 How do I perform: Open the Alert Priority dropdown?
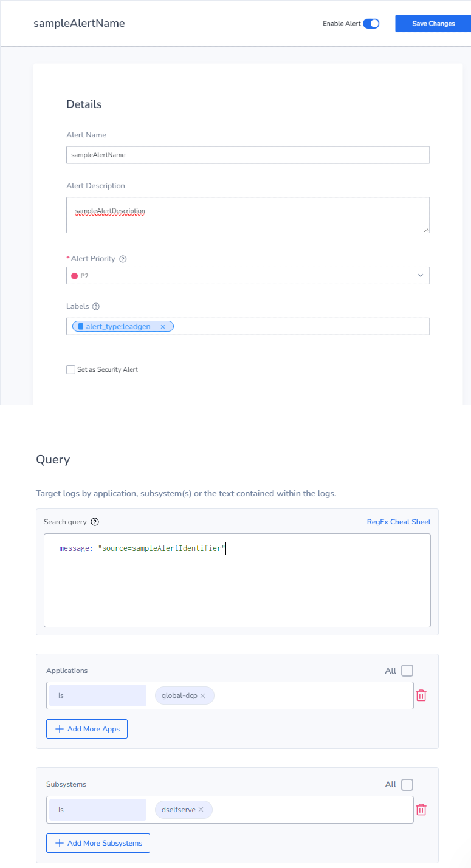[248, 276]
